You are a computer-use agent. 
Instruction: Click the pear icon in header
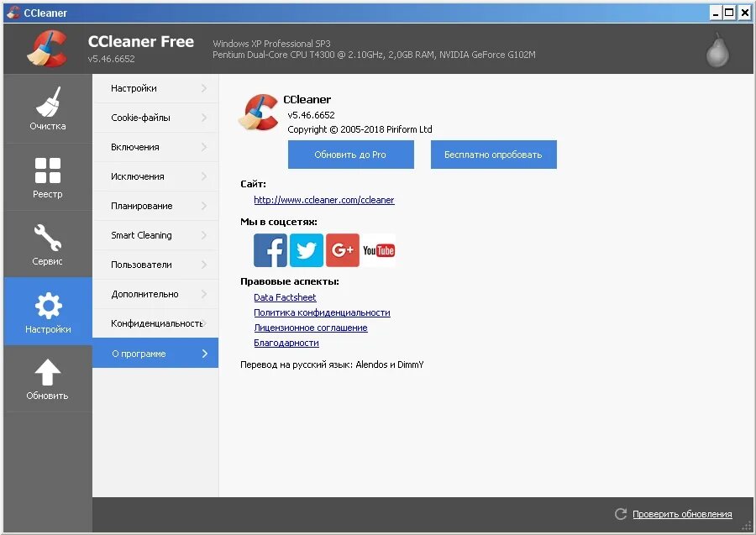click(717, 50)
